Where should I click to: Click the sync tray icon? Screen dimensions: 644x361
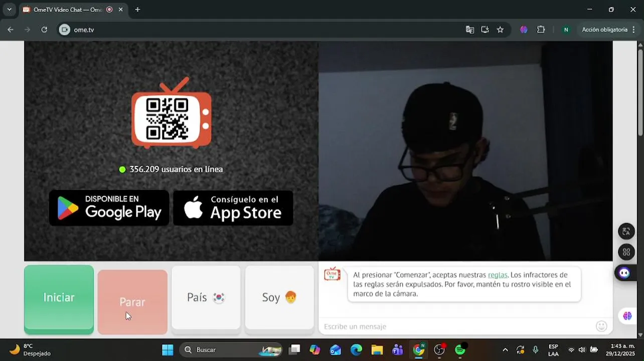coord(520,350)
